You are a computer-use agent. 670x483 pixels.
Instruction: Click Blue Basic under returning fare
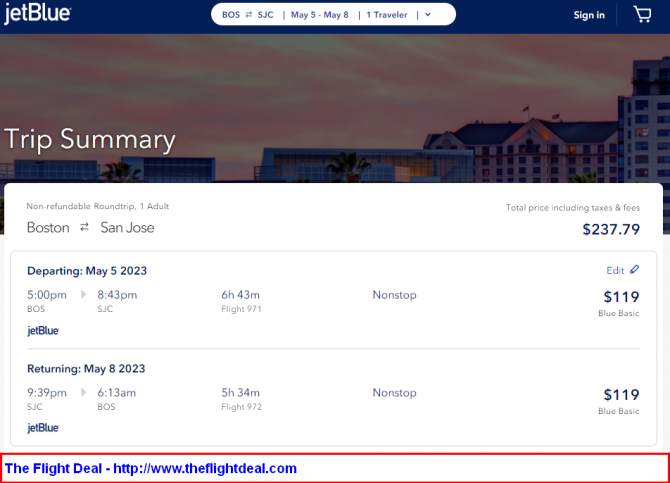pos(619,411)
